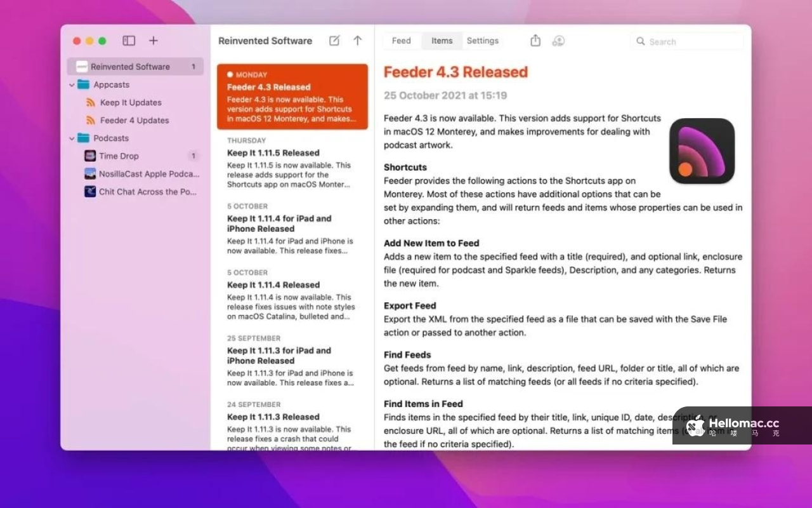Open Keep It 1.11.3 for iPad and iPhone item
The image size is (812, 508).
pos(292,361)
